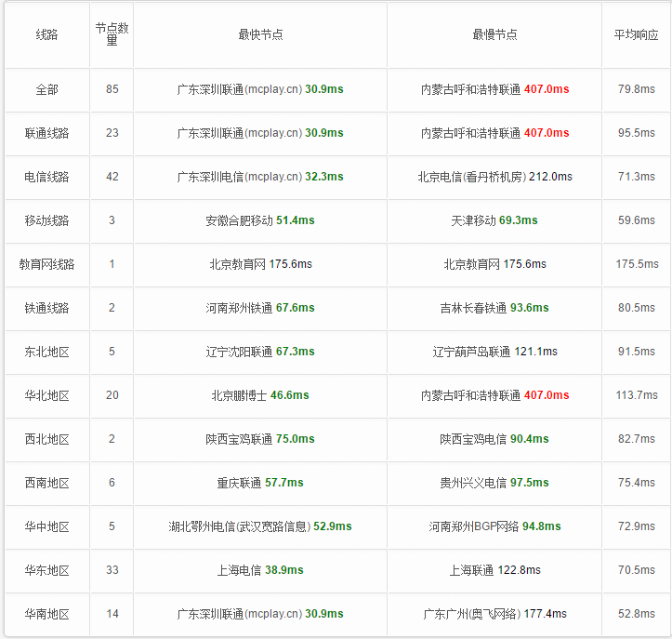Select 广东广州(奥飞网络) 177.4ms cell

pos(494,614)
